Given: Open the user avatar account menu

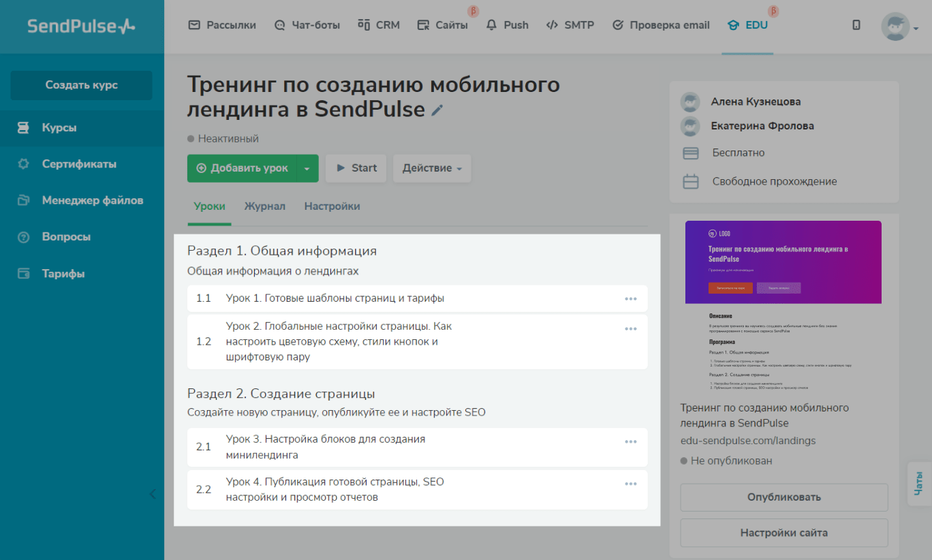Looking at the screenshot, I should coord(899,27).
